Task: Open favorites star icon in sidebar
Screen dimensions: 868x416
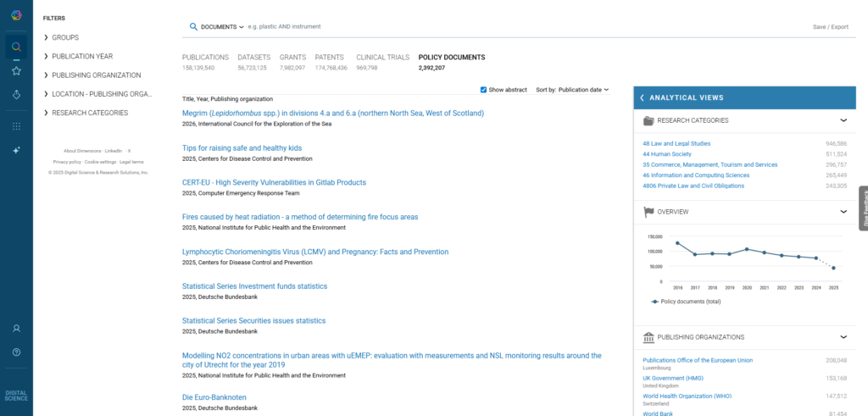Action: (x=16, y=70)
